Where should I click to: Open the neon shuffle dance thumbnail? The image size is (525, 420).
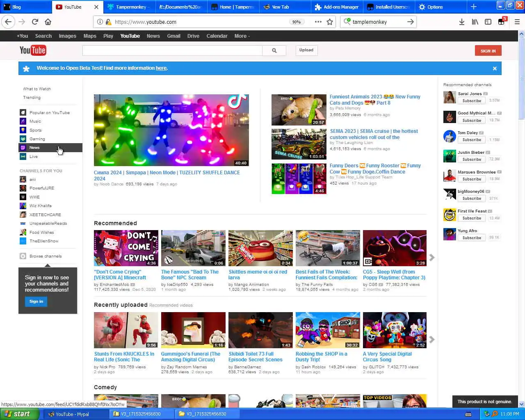click(171, 130)
